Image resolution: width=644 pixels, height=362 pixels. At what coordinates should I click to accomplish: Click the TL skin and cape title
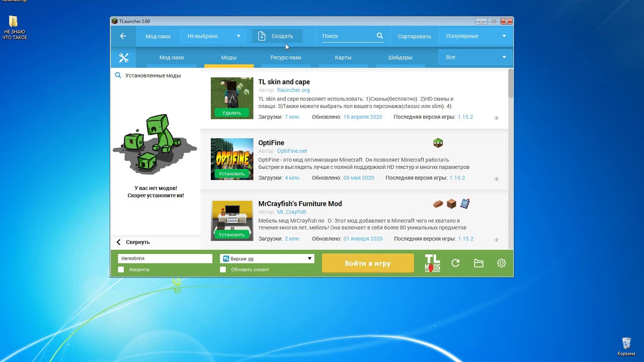pyautogui.click(x=284, y=82)
